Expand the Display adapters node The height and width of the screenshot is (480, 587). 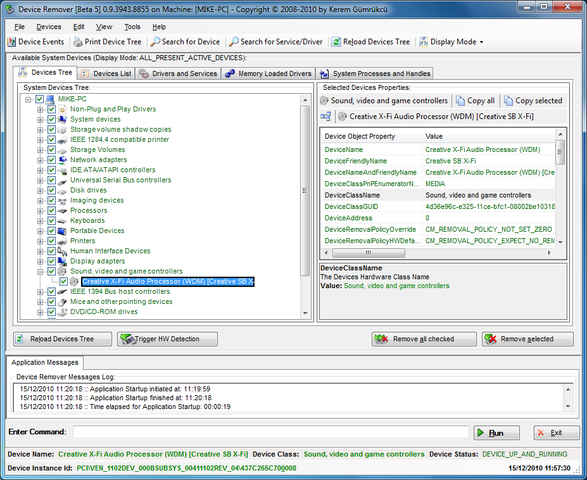pyautogui.click(x=40, y=261)
